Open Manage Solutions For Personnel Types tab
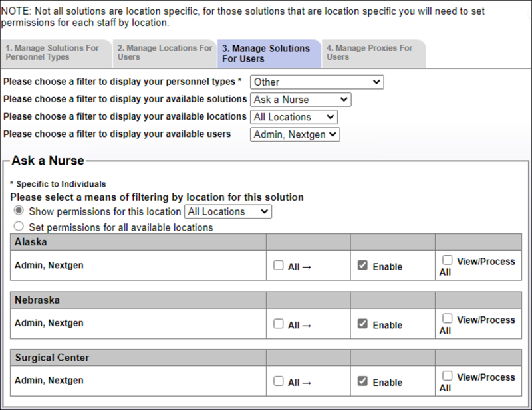532x410 pixels. (x=56, y=53)
